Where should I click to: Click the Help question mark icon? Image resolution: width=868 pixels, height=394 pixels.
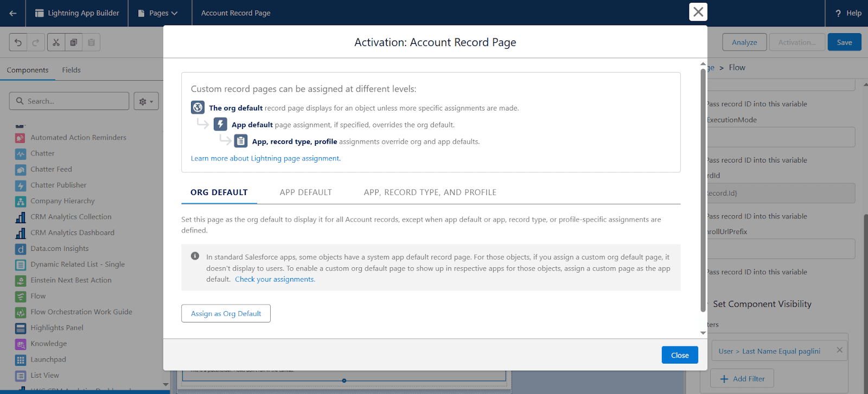[838, 13]
